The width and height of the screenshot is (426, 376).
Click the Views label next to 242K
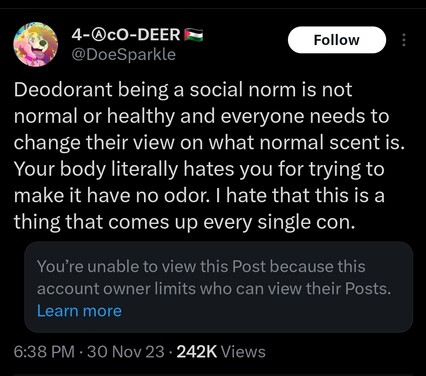[x=243, y=352]
